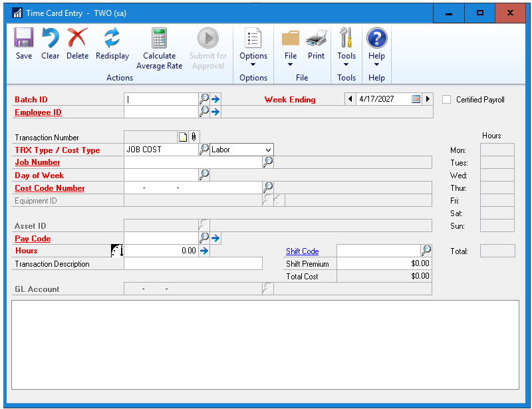Open the Job Number lookup magnifier
Screen dimensions: 532x409
(268, 162)
